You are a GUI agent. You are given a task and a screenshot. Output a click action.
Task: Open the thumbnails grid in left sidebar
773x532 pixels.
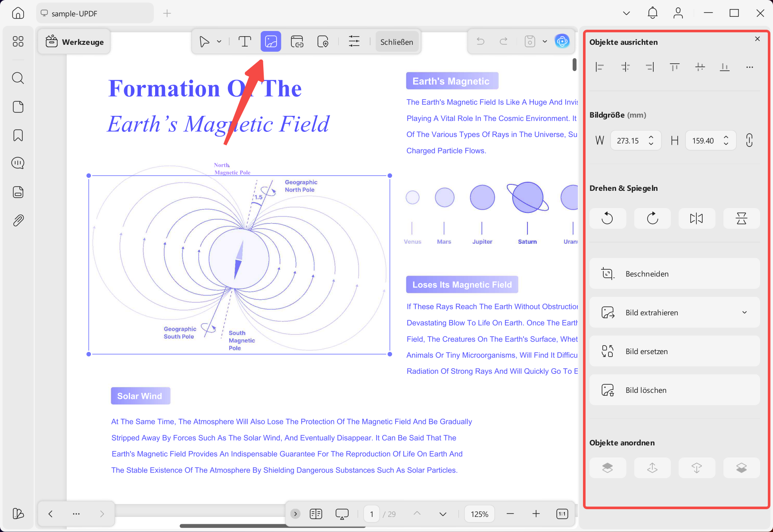click(x=18, y=41)
